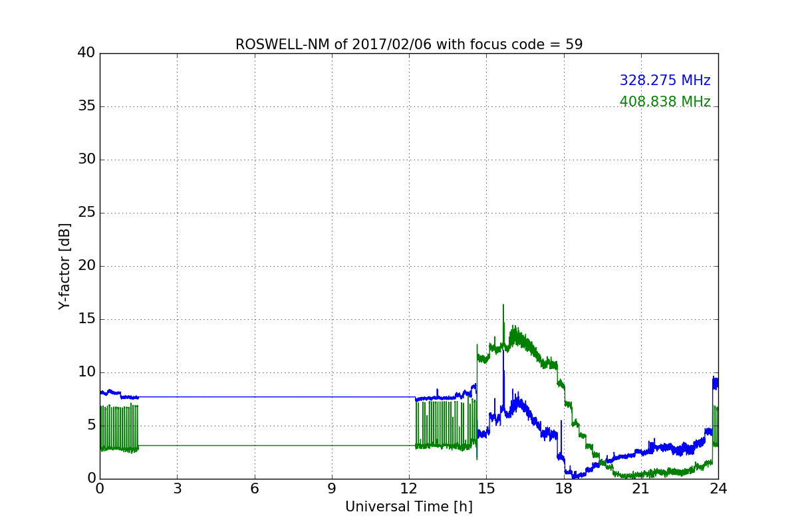The width and height of the screenshot is (798, 532).
Task: Click the x-axis tick label '12'
Action: [409, 489]
